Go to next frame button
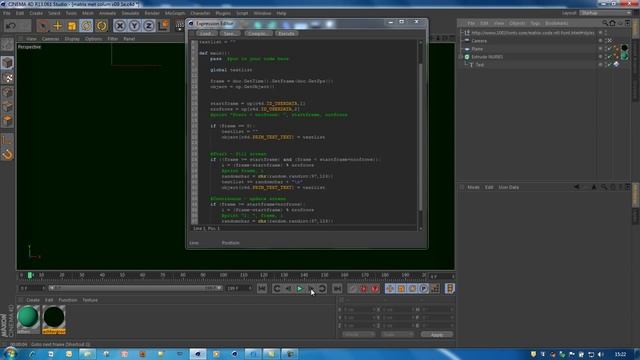Viewport: 640px width, 360px height. [x=311, y=289]
